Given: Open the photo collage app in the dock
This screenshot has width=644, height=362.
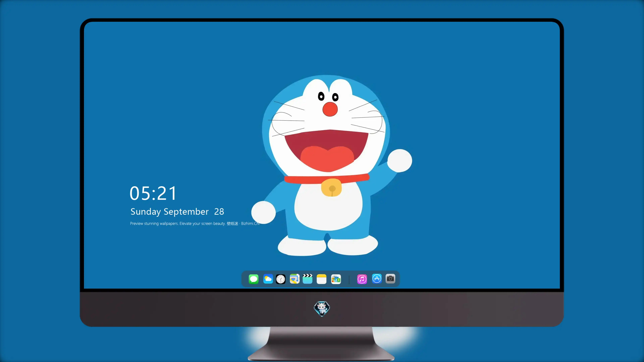Looking at the screenshot, I should pos(336,279).
